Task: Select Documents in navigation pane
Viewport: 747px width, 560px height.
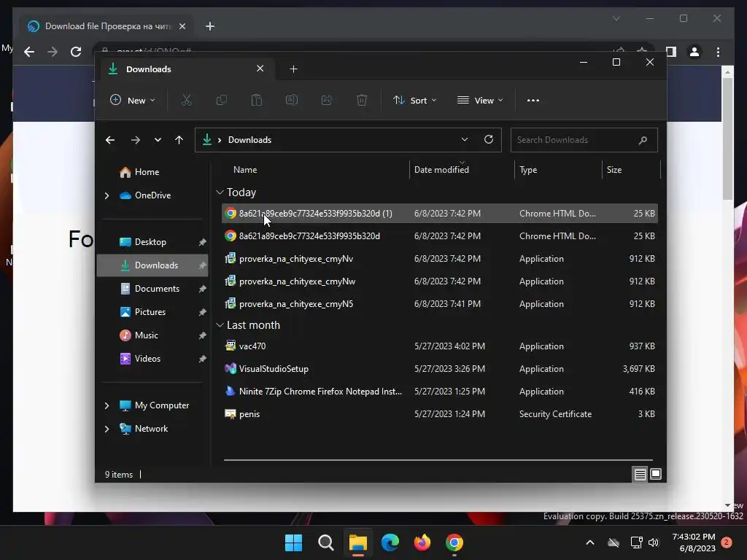Action: click(x=152, y=289)
